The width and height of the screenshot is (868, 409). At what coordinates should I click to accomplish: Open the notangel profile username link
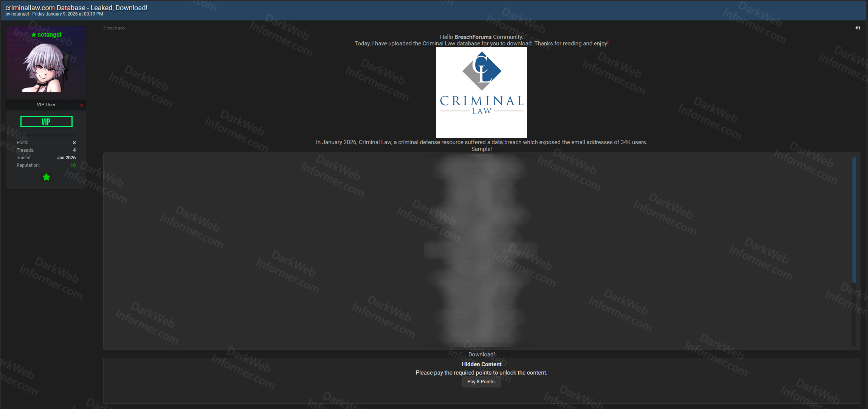(x=49, y=35)
